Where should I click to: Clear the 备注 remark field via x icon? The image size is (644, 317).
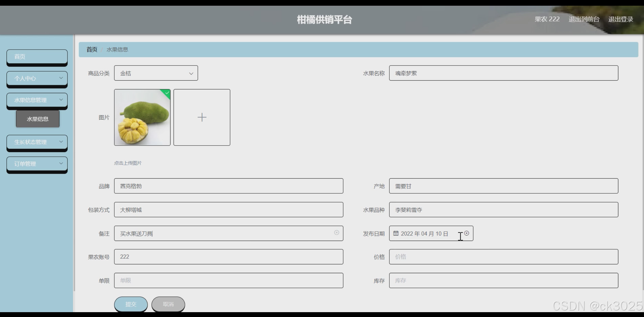336,233
